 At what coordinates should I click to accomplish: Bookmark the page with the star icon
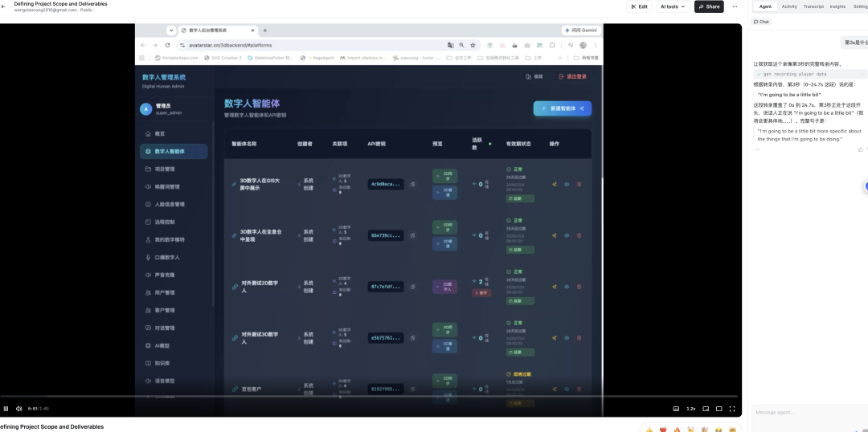click(473, 45)
